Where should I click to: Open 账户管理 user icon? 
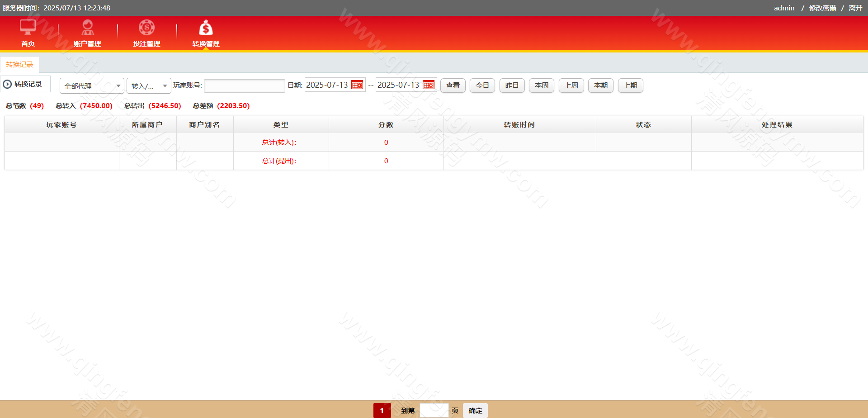[87, 28]
